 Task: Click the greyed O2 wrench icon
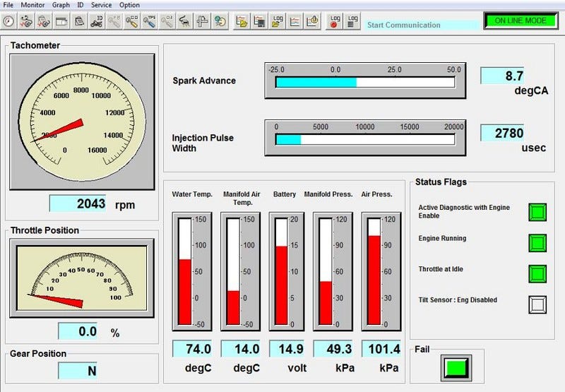167,21
